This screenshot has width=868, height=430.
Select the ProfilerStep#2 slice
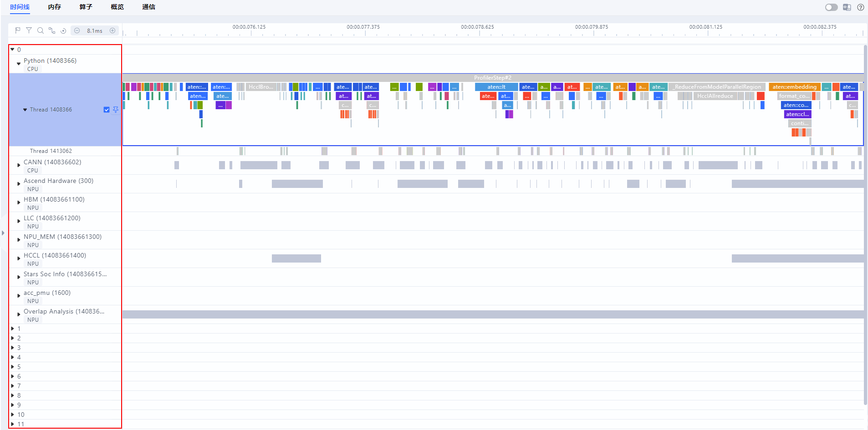pos(493,78)
